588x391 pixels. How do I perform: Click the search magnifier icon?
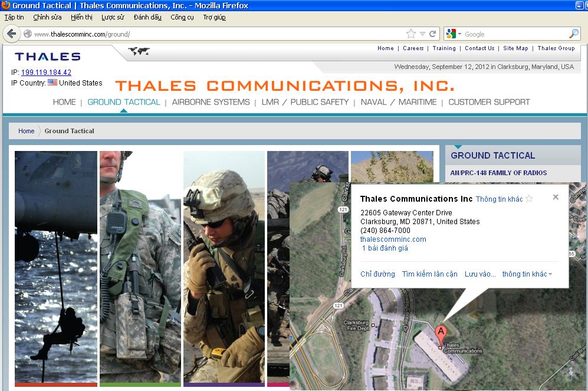[573, 34]
